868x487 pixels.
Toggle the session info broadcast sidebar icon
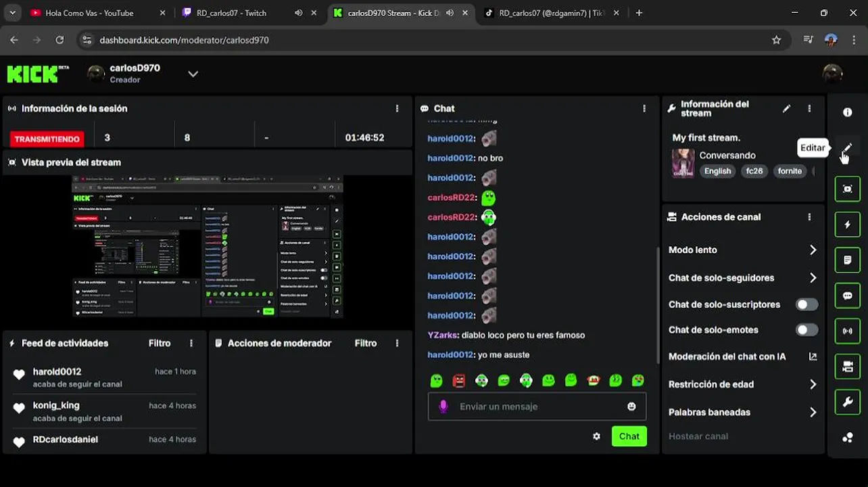[x=847, y=331]
